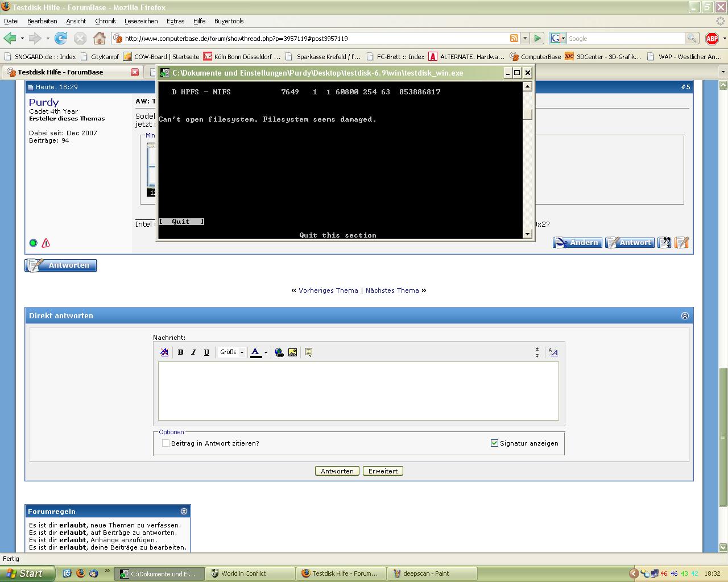728x582 pixels.
Task: Open the search engine Google dropdown
Action: click(x=557, y=38)
